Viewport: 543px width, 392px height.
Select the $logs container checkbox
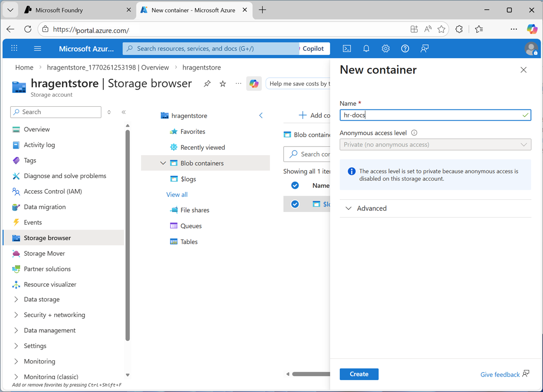(295, 204)
